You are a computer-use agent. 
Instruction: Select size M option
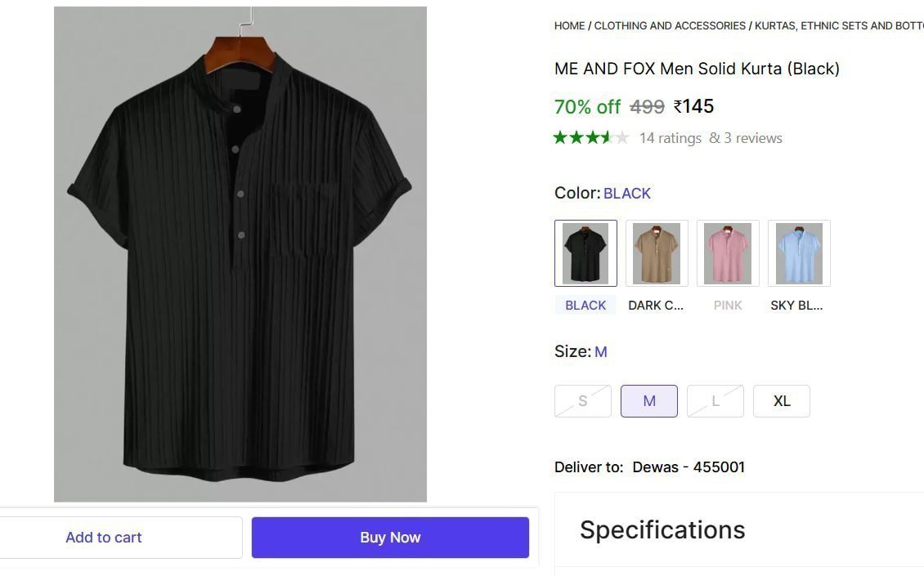(649, 401)
